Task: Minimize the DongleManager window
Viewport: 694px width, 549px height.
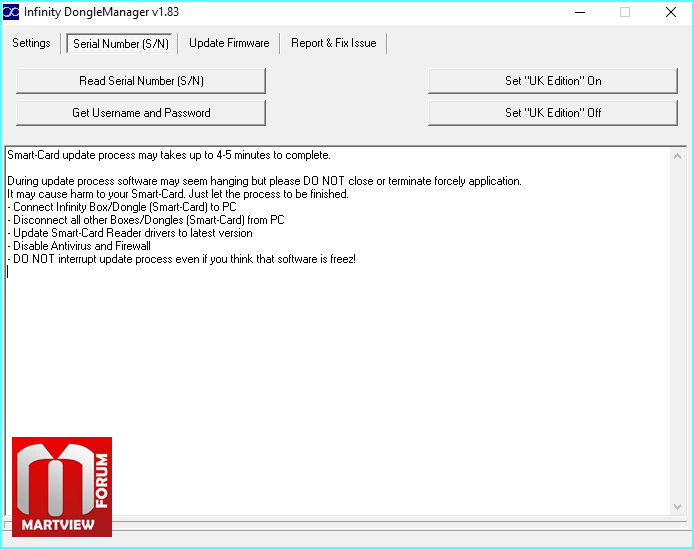Action: click(580, 12)
